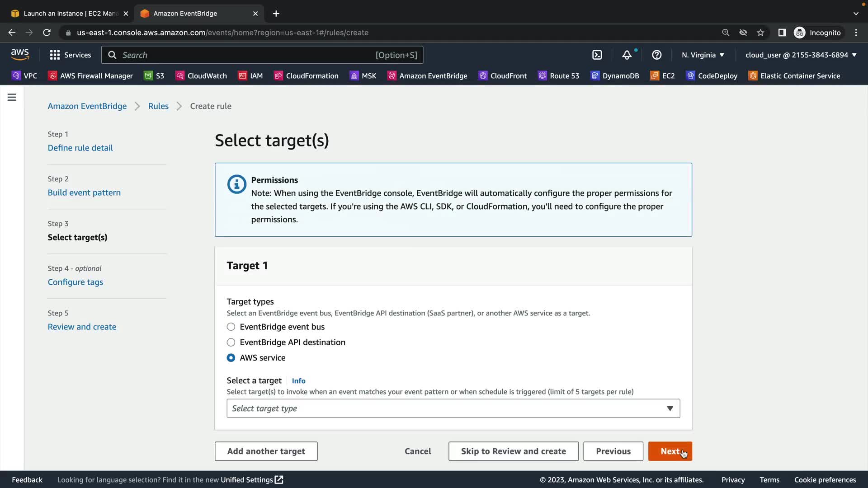Expand the side navigation hamburger menu
Image resolution: width=868 pixels, height=488 pixels.
[x=12, y=97]
